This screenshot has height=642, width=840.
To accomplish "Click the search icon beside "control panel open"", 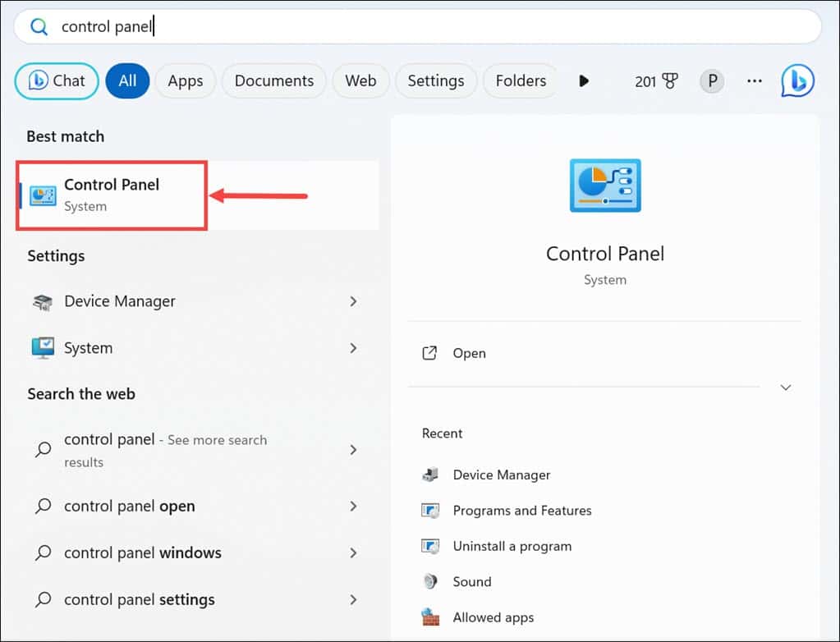I will tap(43, 506).
